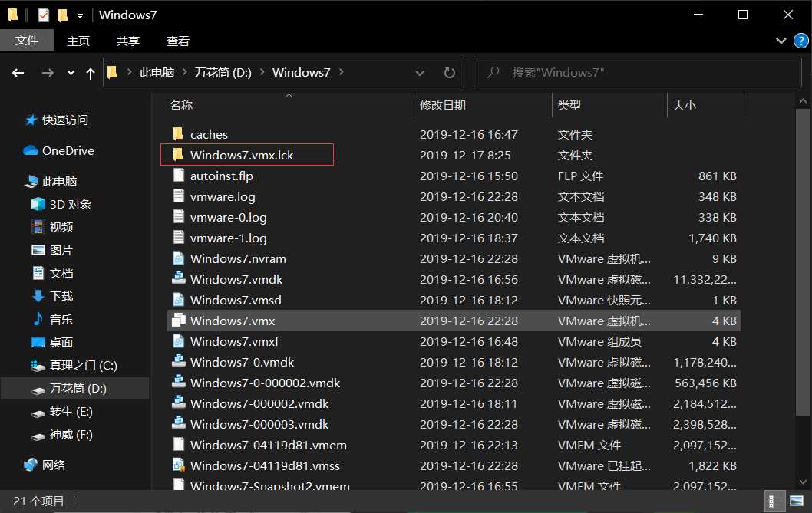Click the Windows7.vmx file icon

(179, 321)
